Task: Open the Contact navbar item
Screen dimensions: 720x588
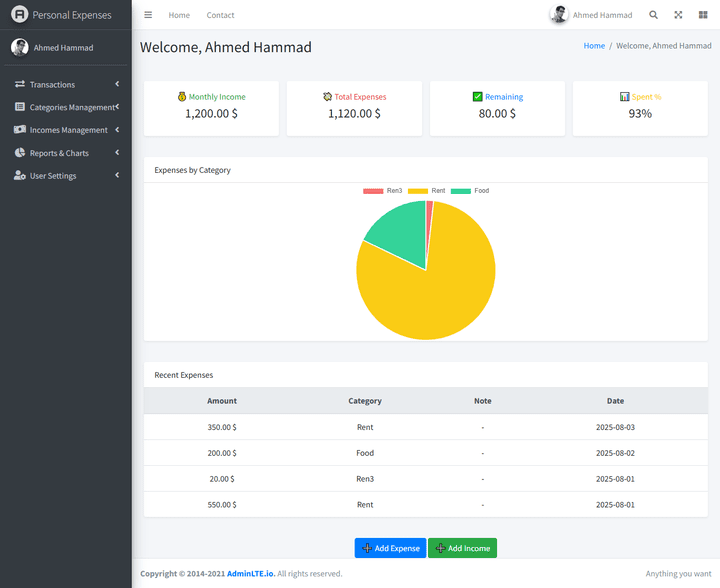Action: (220, 15)
